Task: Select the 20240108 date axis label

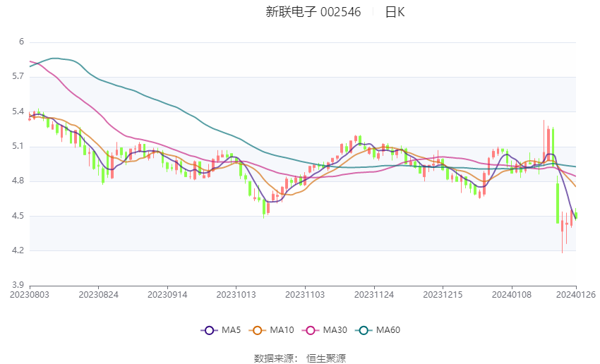Action: (512, 295)
